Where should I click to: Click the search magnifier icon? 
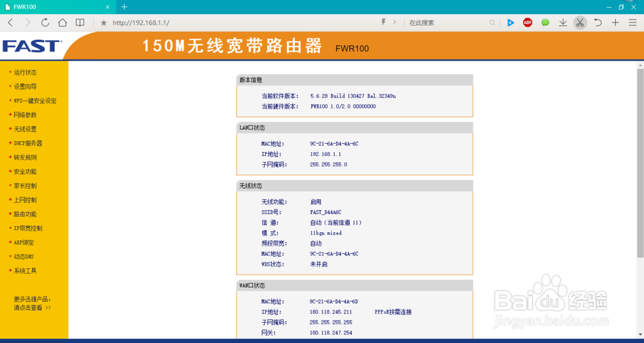tap(492, 23)
